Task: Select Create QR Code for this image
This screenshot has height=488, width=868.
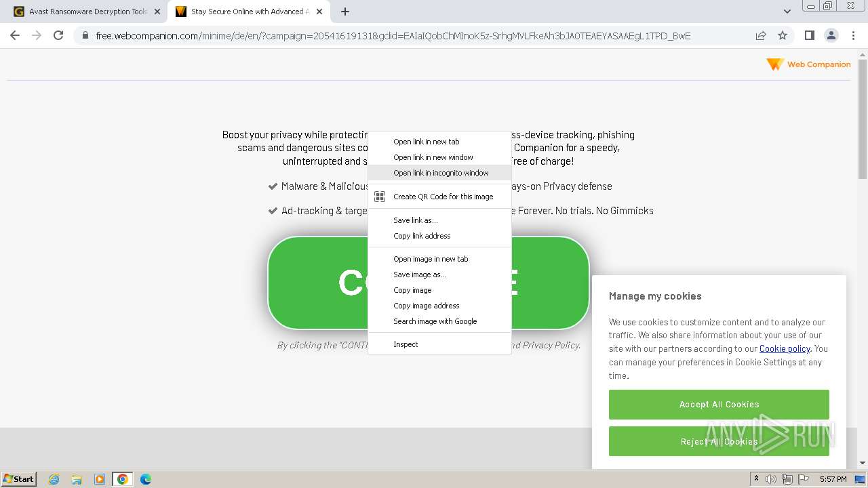Action: 439,197
